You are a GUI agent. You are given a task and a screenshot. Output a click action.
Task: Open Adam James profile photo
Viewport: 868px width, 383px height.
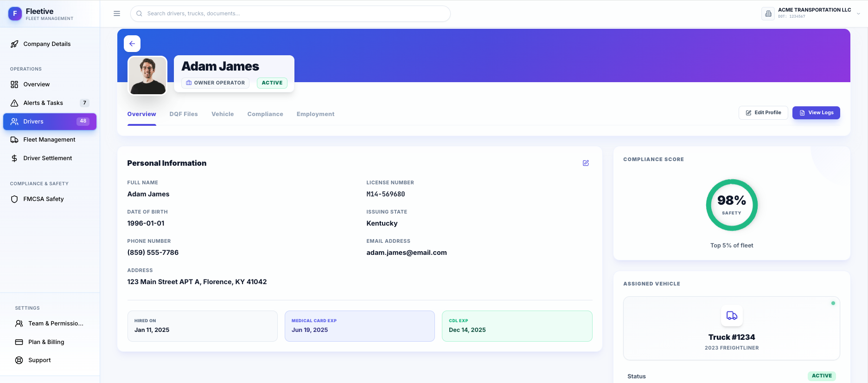click(x=147, y=76)
